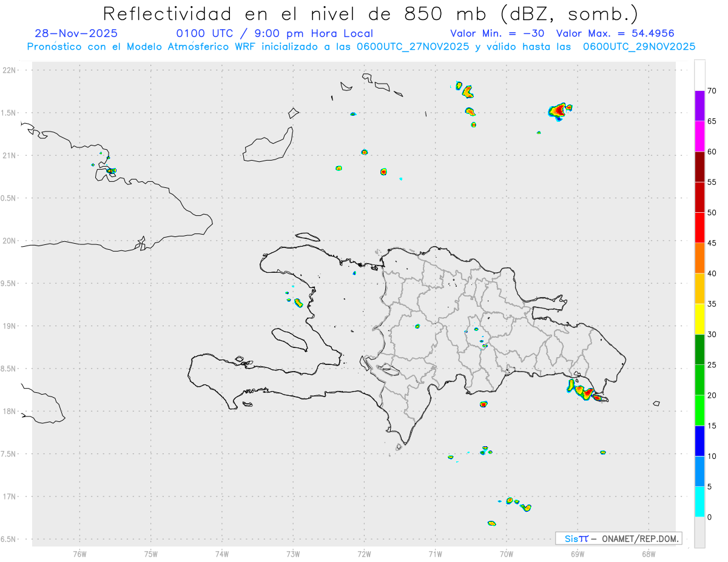
Task: Click the '55' colorbar tick label
Action: tap(712, 182)
